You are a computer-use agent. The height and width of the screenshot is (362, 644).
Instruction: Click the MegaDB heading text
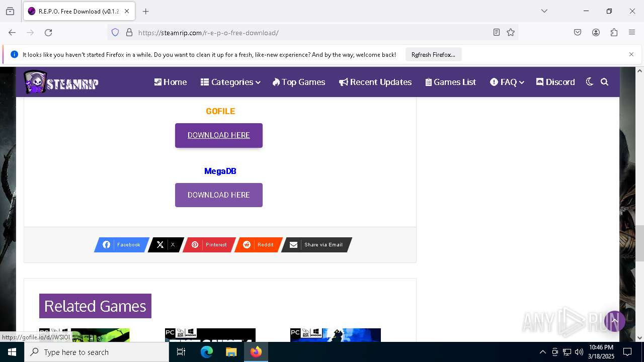coord(220,171)
